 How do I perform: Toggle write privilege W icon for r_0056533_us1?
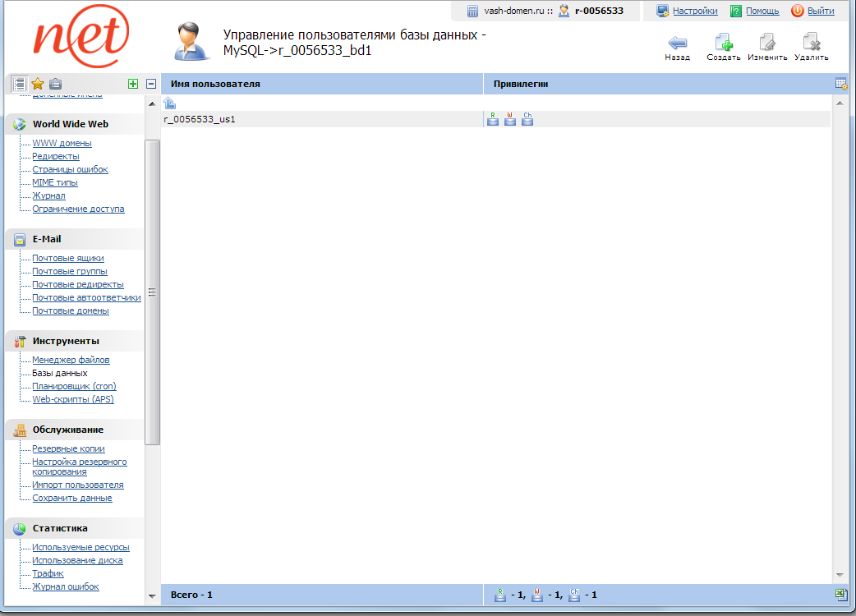pos(509,119)
